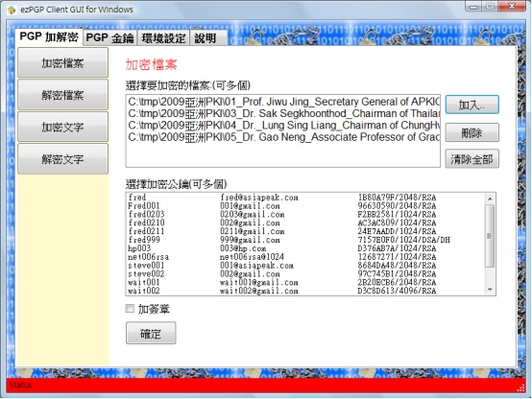The image size is (532, 399).
Task: Select key fred0211 row
Action: click(305, 231)
